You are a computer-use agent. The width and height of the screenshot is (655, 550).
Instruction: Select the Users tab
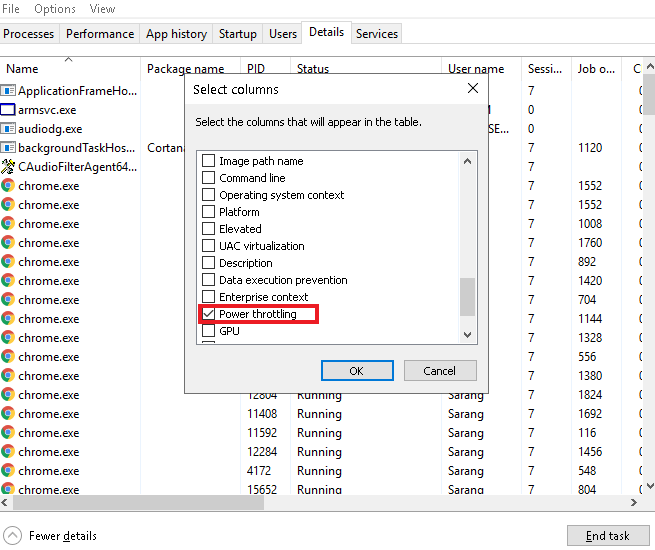click(x=283, y=34)
